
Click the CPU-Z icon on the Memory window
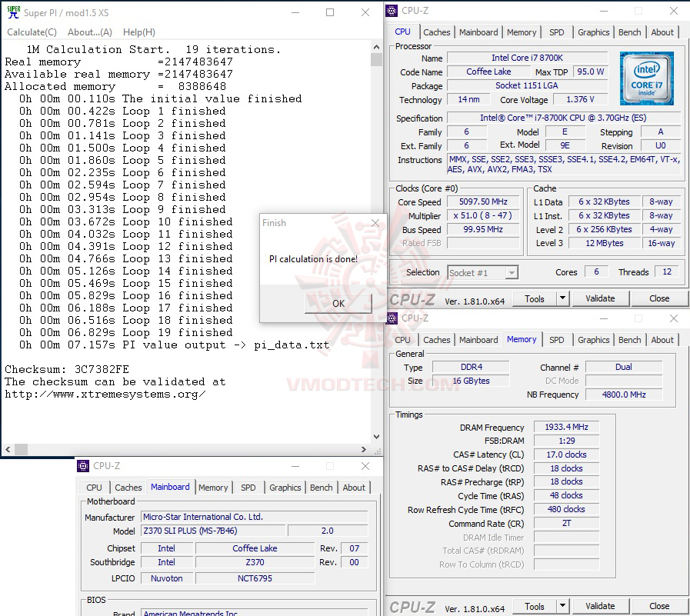392,318
